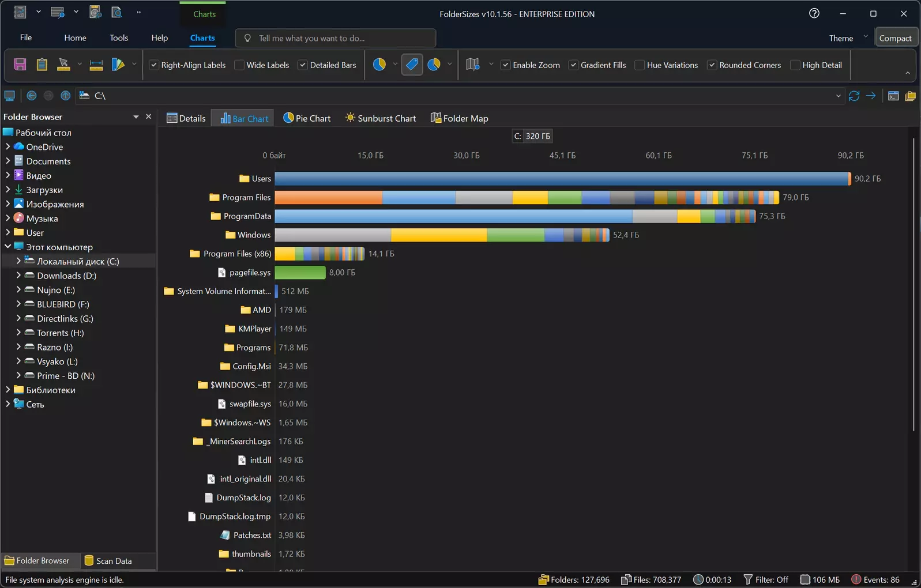Open the Tools menu
Screen dimensions: 921x588
(x=119, y=38)
